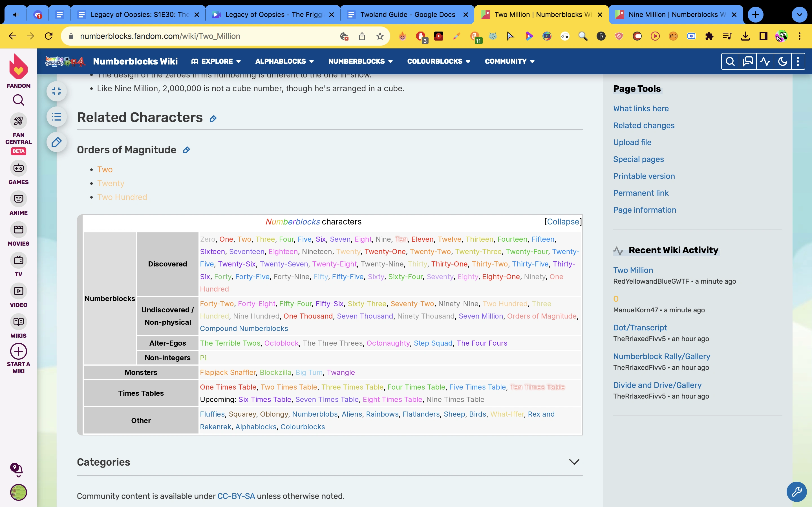This screenshot has height=507, width=812.
Task: Click the table of contents list icon
Action: pos(56,117)
